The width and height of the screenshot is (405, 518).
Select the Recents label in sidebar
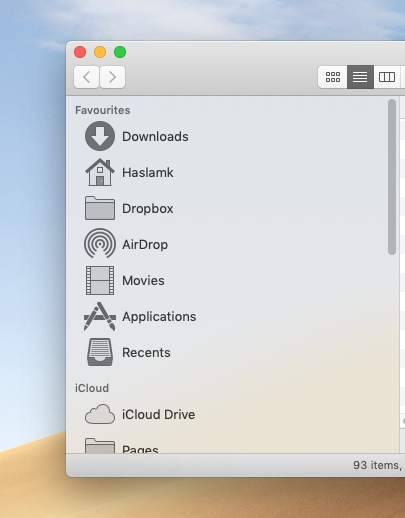pyautogui.click(x=146, y=352)
